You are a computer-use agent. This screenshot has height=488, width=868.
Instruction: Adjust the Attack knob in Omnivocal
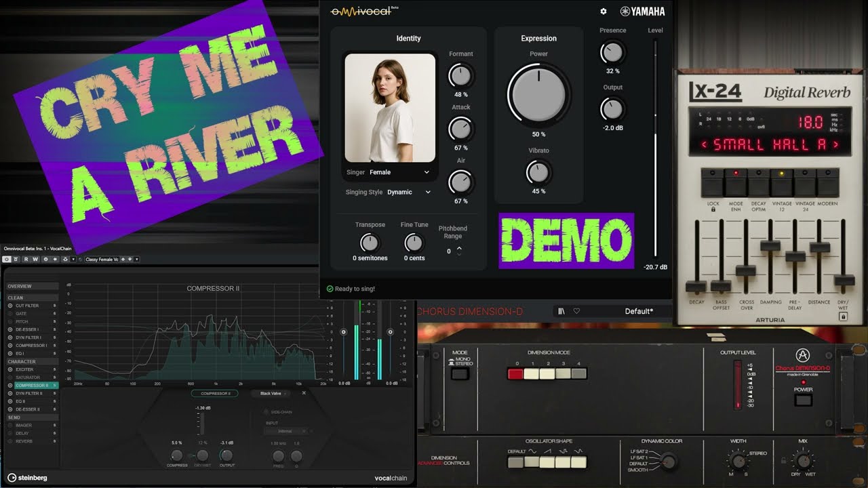point(461,128)
